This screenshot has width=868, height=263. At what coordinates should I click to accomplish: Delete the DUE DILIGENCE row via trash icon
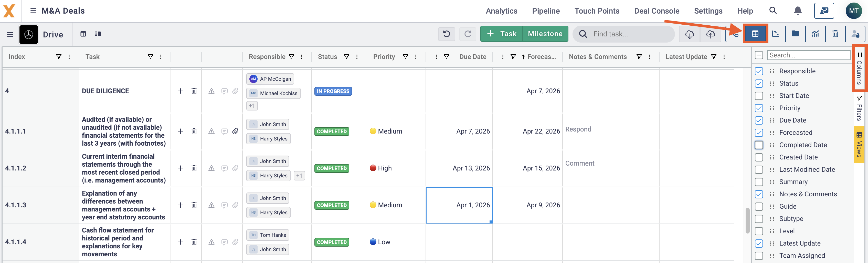pyautogui.click(x=194, y=91)
